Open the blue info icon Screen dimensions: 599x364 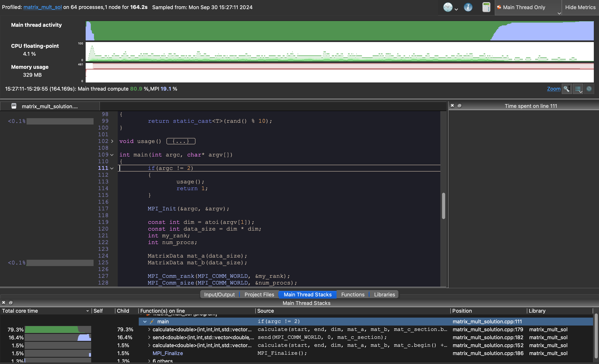point(468,7)
